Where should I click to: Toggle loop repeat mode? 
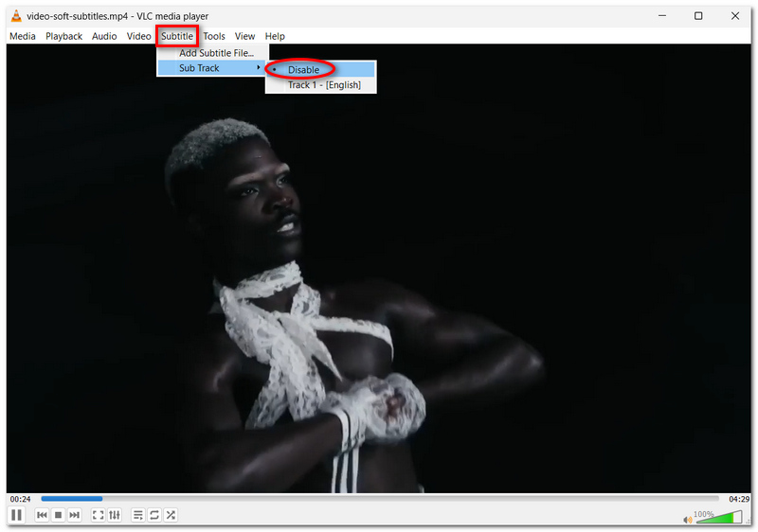pyautogui.click(x=154, y=515)
